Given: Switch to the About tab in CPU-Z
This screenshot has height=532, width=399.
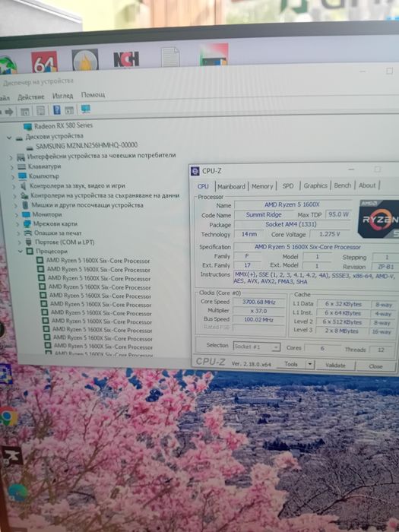Looking at the screenshot, I should pos(367,185).
